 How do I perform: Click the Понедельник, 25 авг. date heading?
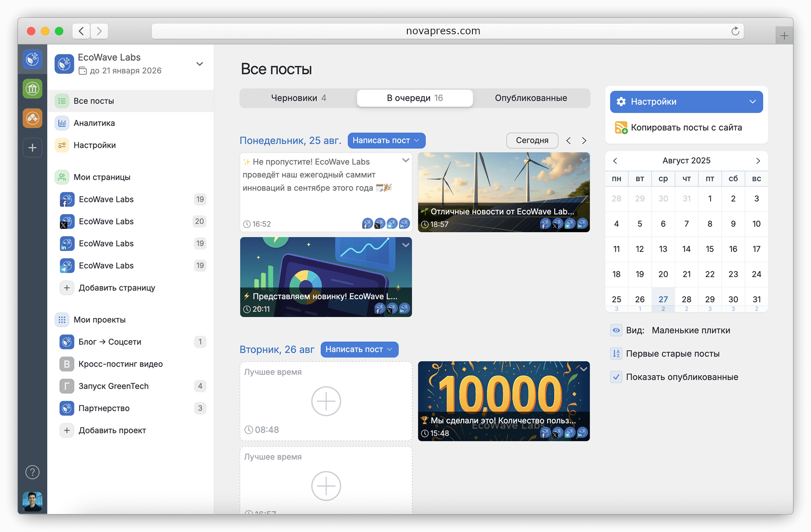(x=290, y=141)
